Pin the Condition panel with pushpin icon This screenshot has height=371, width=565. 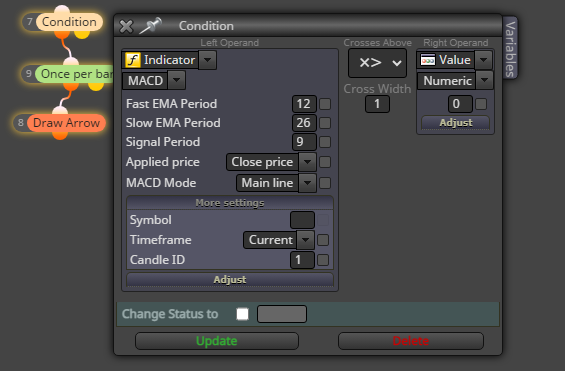click(x=150, y=26)
